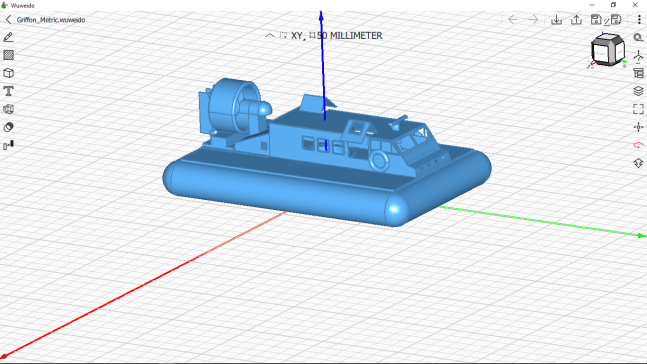
Task: Minimize the Wuweido window
Action: (x=592, y=5)
